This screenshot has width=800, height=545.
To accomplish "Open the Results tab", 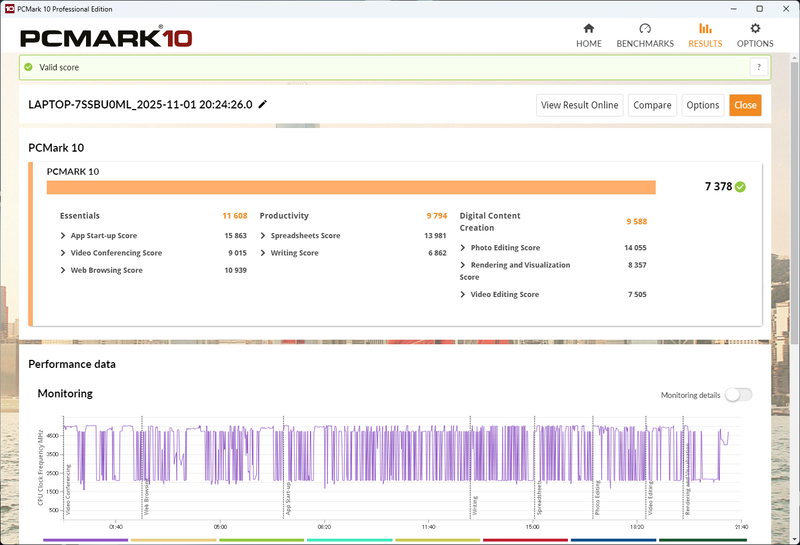I will pos(705,35).
